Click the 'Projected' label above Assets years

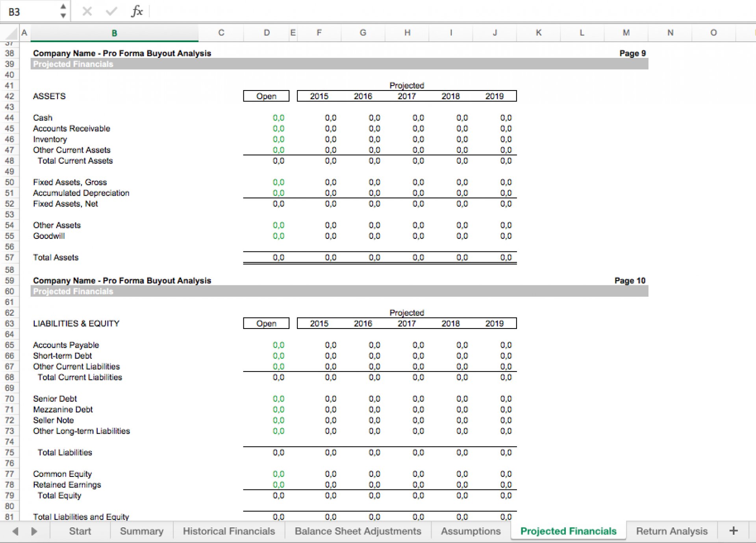tap(407, 85)
